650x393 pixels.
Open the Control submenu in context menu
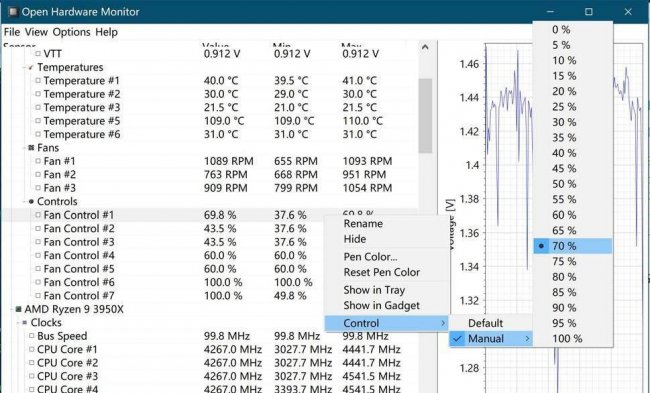[386, 323]
